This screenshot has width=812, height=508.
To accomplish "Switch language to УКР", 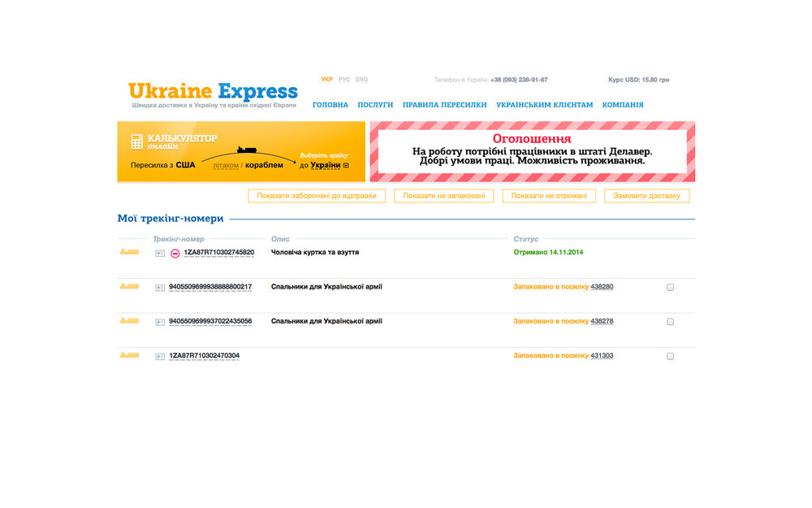I will (326, 80).
